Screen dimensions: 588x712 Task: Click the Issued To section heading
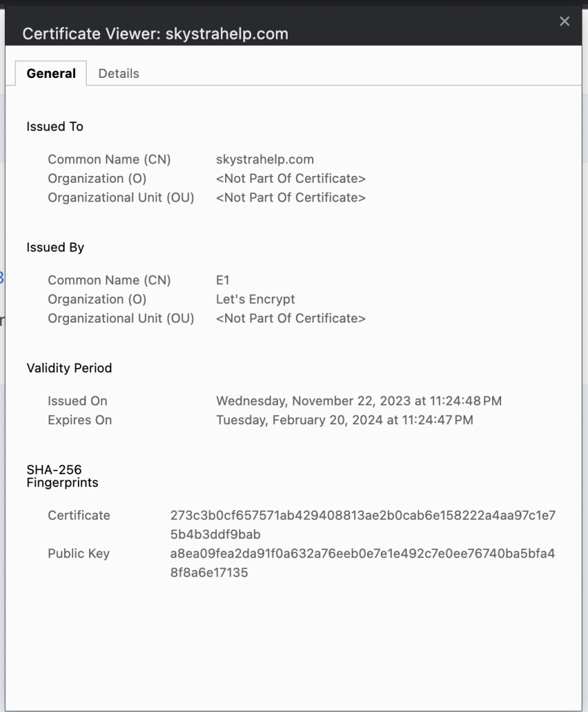[x=55, y=127]
